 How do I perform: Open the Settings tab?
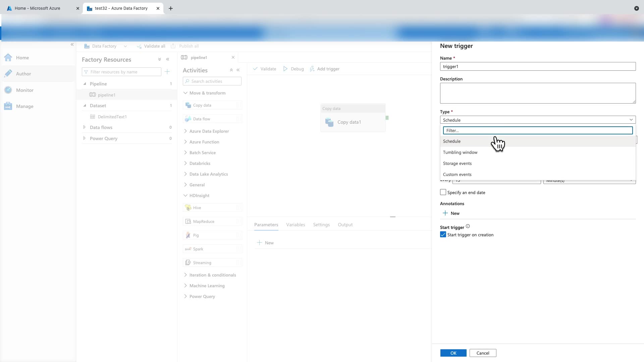point(321,225)
